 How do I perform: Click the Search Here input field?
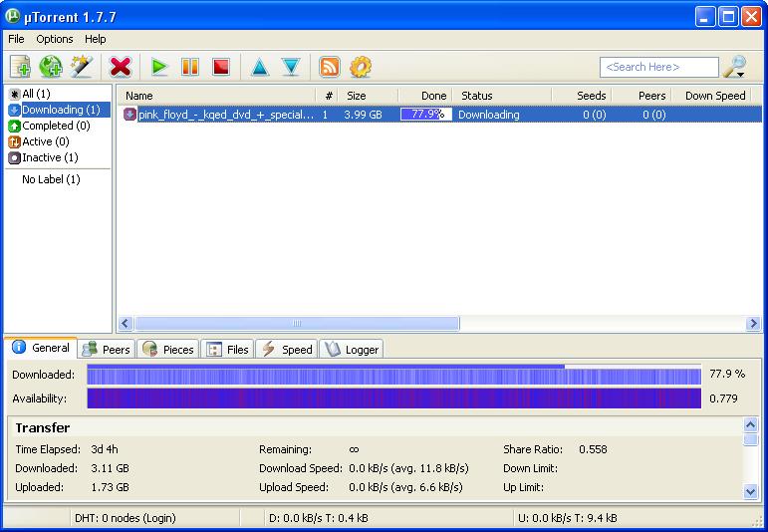(x=658, y=67)
